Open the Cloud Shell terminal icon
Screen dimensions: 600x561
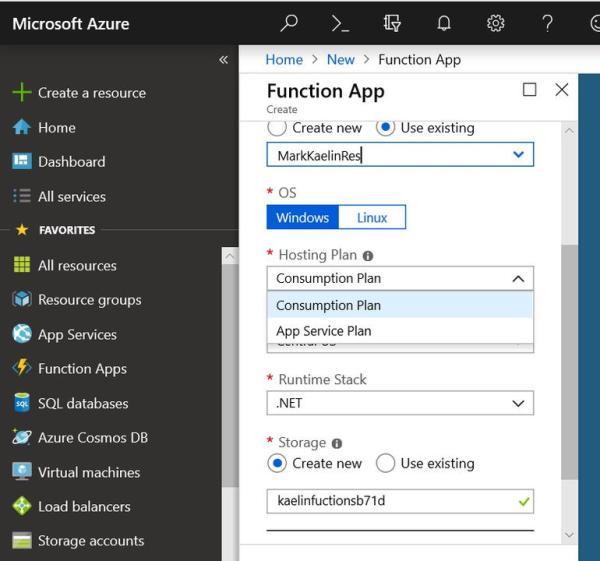click(x=340, y=24)
